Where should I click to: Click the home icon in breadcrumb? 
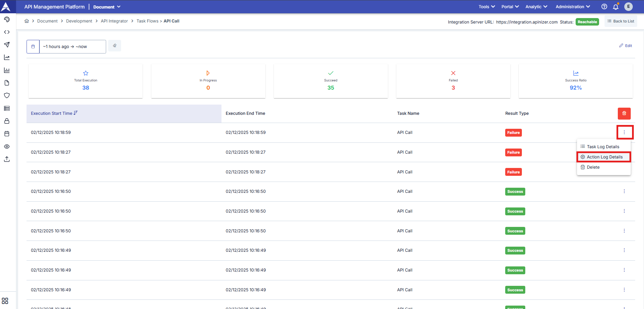[27, 21]
